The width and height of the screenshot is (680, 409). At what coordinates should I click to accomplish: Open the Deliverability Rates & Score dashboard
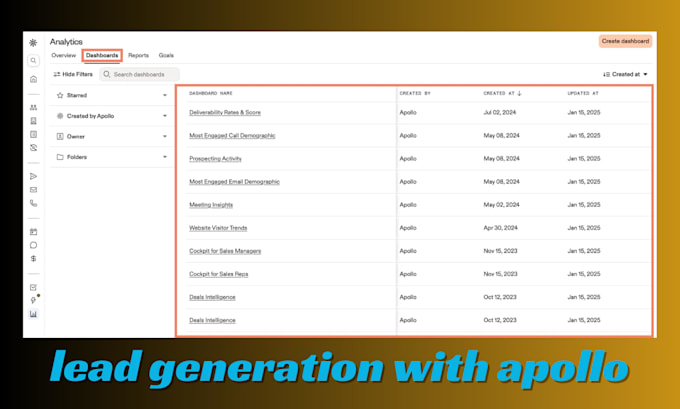[225, 112]
